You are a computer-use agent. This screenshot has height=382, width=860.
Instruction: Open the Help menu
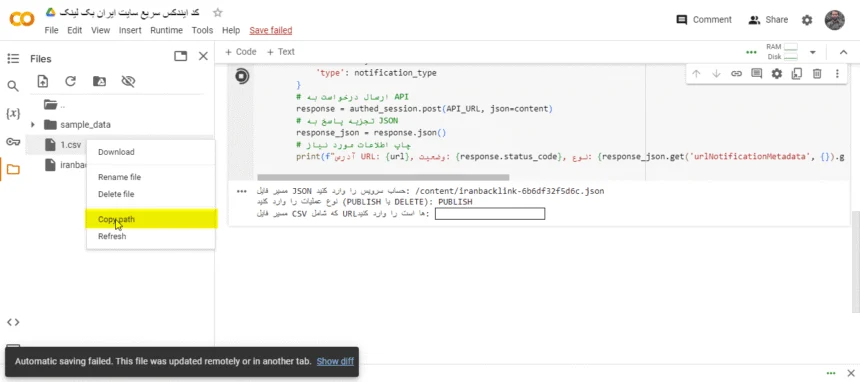pos(231,30)
